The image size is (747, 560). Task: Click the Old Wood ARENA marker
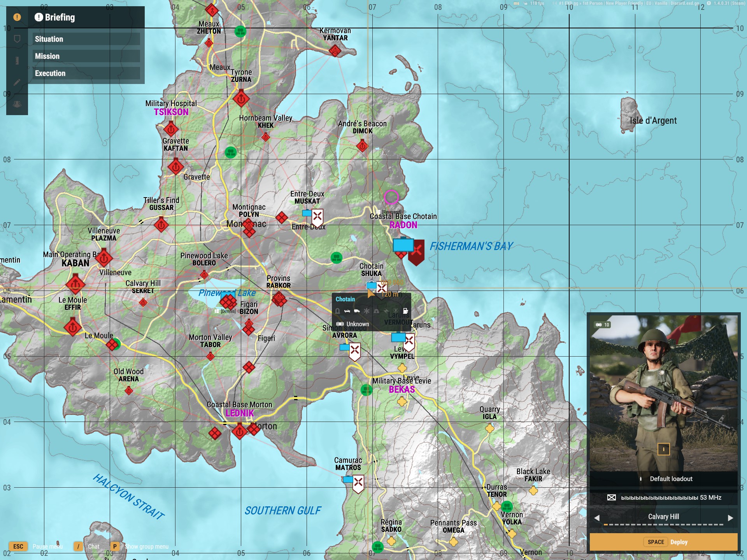click(129, 390)
